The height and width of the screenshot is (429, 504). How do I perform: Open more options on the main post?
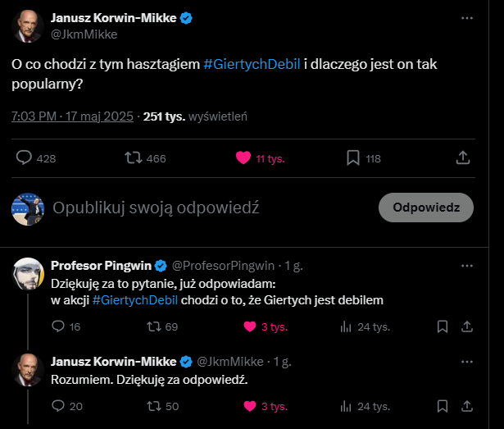[x=466, y=18]
